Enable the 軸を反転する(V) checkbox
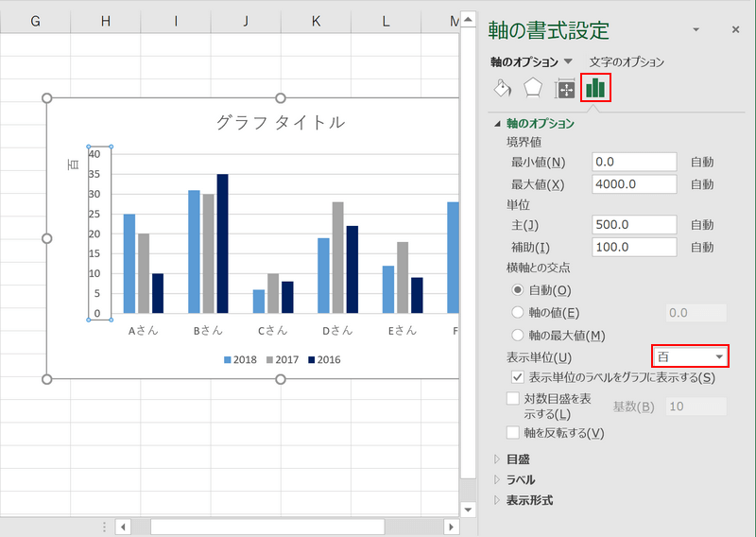Viewport: 756px width, 537px height. pos(512,432)
